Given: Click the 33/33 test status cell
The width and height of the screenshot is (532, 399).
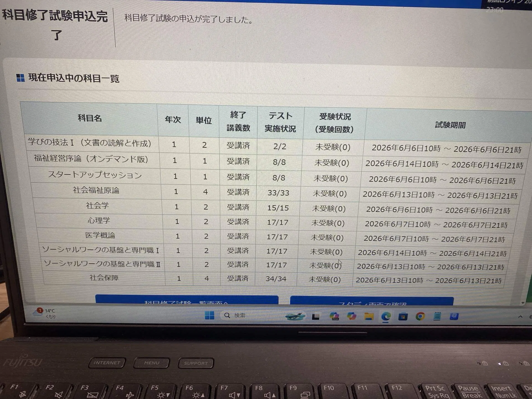Looking at the screenshot, I should pyautogui.click(x=278, y=193).
